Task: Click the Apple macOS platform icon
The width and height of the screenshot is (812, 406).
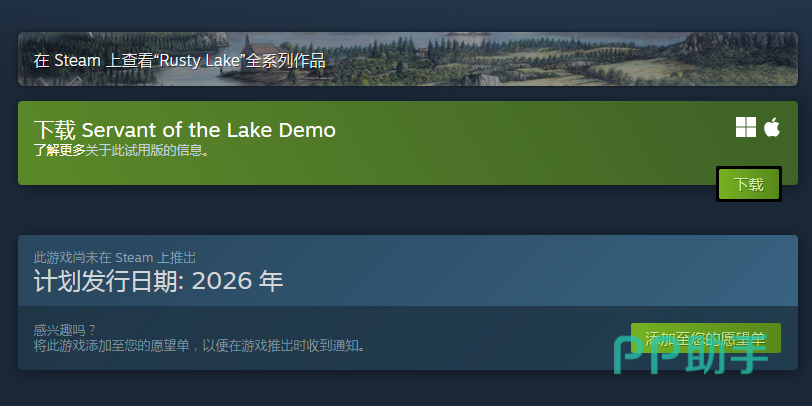Action: point(772,126)
